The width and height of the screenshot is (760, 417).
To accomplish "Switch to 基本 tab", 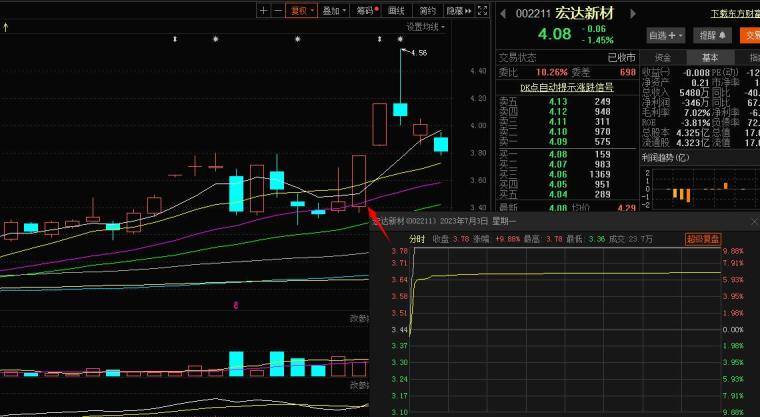I will [x=710, y=58].
